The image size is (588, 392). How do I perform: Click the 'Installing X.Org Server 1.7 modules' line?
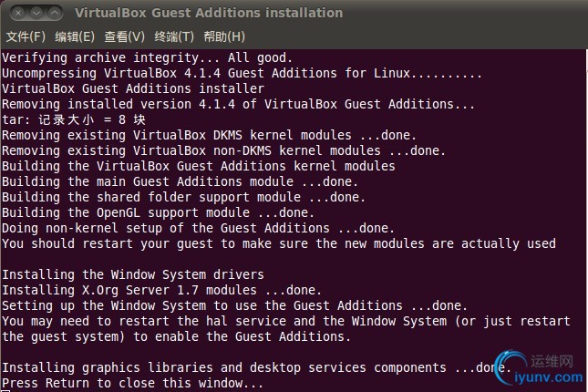(160, 290)
